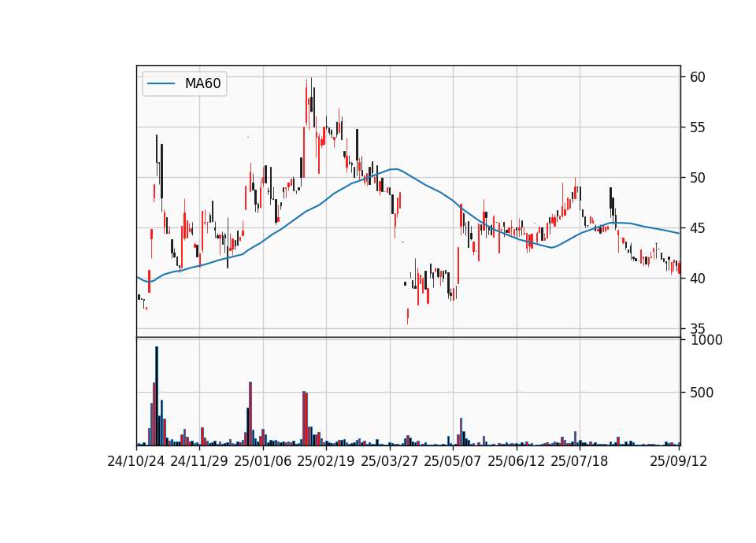The height and width of the screenshot is (543, 756).
Task: Click the 24/10/24 date axis label
Action: coord(136,461)
